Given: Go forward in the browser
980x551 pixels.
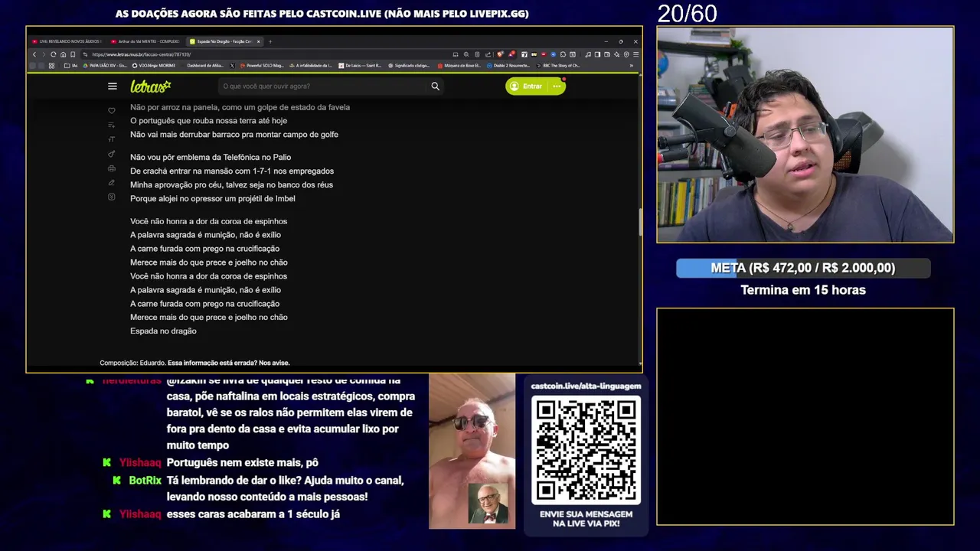Looking at the screenshot, I should click(44, 54).
